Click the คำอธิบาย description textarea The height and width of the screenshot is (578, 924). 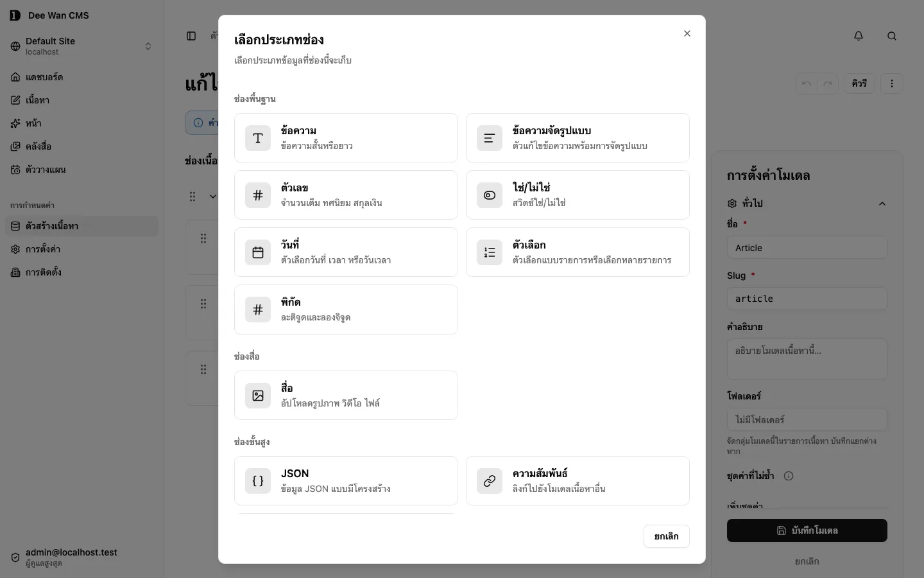[807, 359]
